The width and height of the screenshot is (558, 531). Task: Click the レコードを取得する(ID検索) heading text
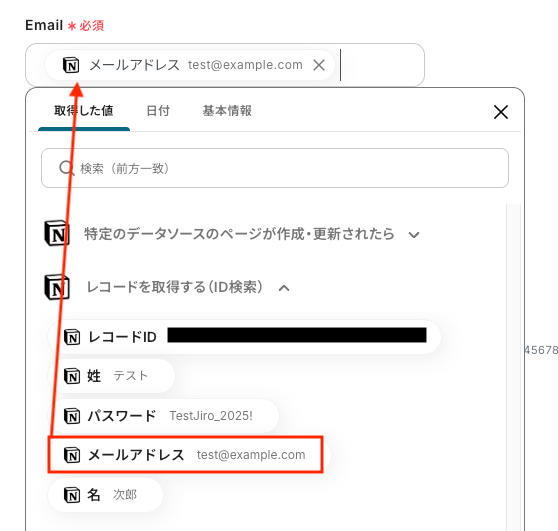(x=175, y=287)
